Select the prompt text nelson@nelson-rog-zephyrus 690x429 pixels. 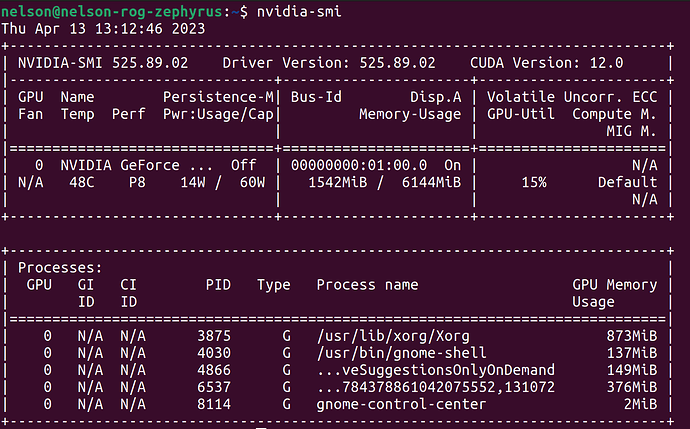point(112,11)
